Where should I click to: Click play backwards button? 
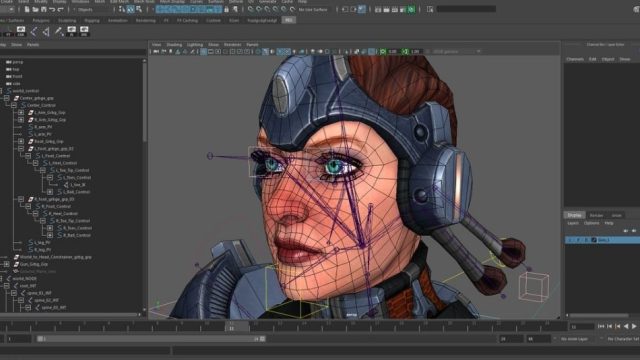point(626,326)
